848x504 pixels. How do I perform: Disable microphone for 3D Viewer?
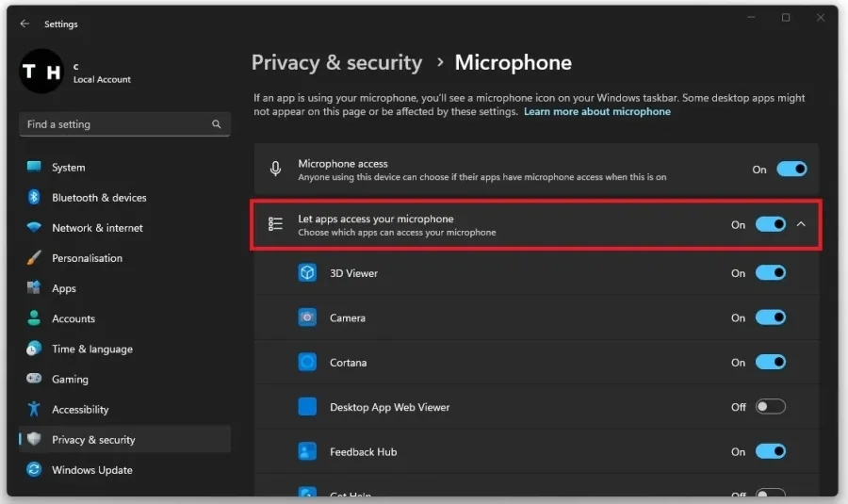coord(771,272)
